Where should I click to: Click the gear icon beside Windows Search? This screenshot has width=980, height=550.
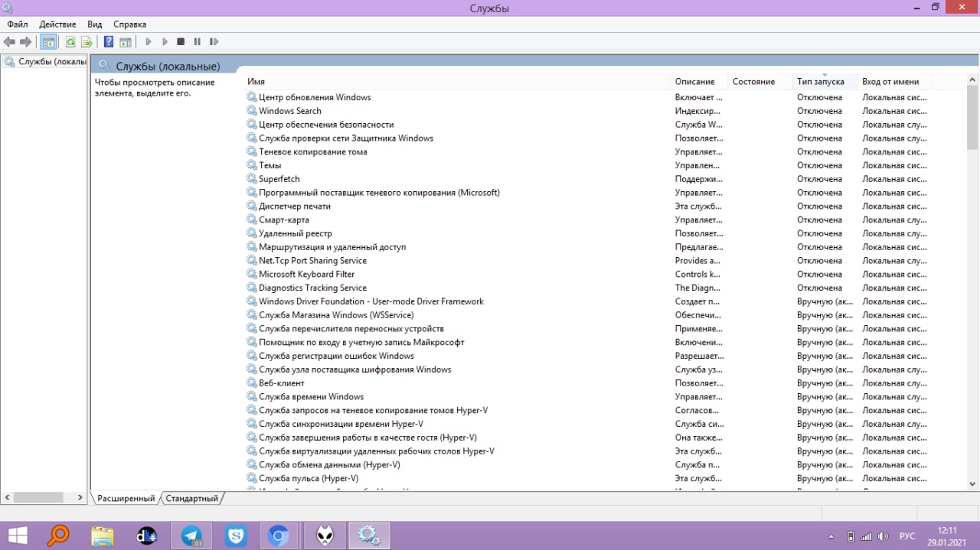[x=252, y=111]
